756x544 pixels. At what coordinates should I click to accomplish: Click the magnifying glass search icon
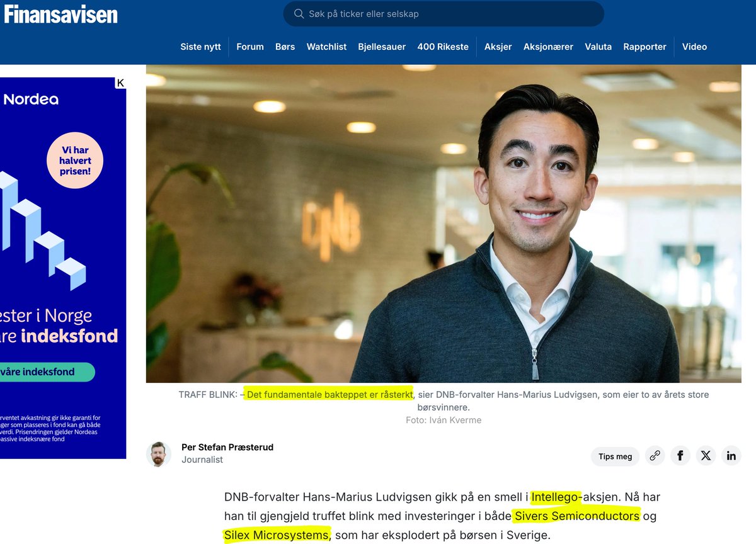click(x=299, y=14)
